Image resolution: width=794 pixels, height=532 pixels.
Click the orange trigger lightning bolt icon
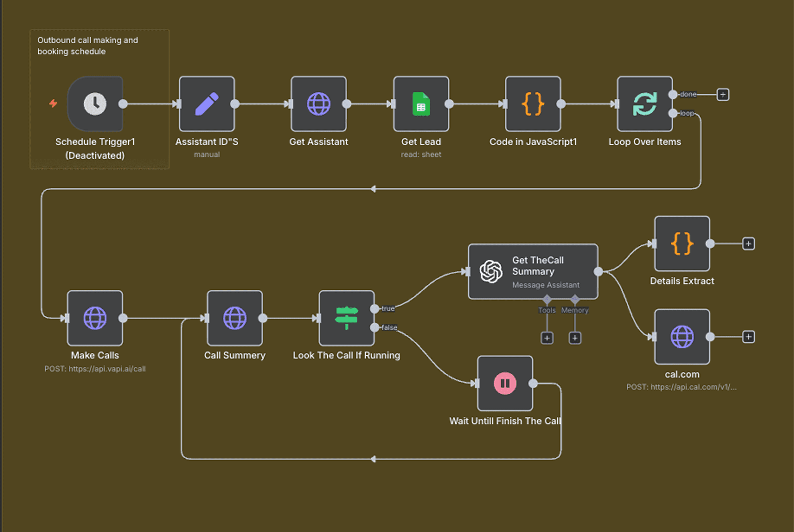click(53, 104)
